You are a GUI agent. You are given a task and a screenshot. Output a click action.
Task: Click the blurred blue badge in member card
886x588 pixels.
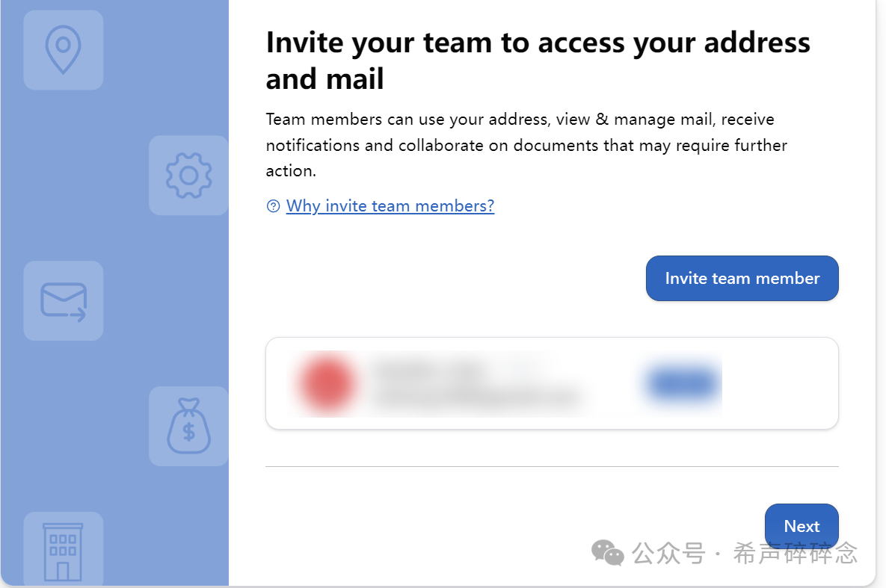pos(683,383)
